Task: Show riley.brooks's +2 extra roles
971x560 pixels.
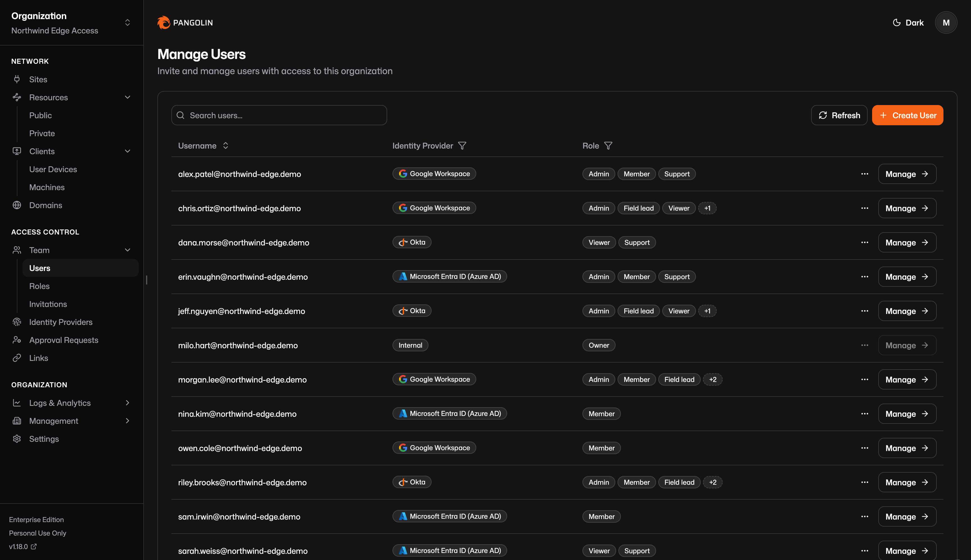Action: point(713,482)
